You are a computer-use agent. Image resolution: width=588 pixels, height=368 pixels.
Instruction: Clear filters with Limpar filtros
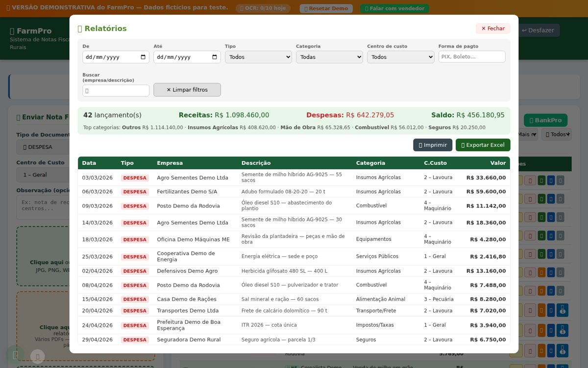[x=187, y=90]
